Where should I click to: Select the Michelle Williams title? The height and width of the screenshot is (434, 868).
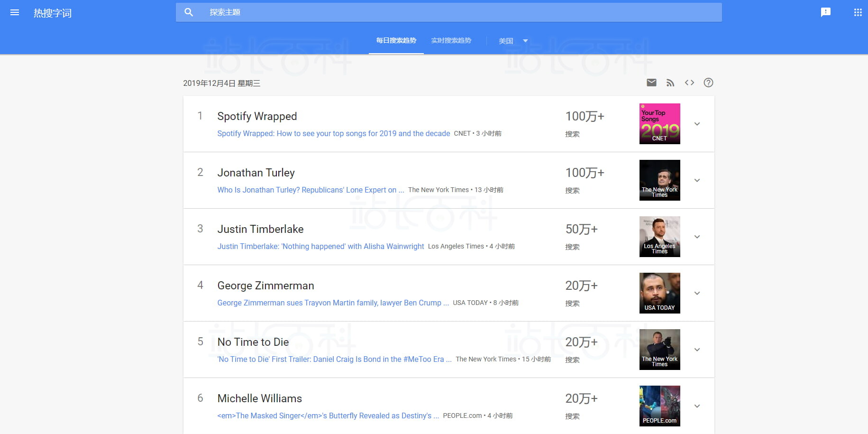(259, 399)
